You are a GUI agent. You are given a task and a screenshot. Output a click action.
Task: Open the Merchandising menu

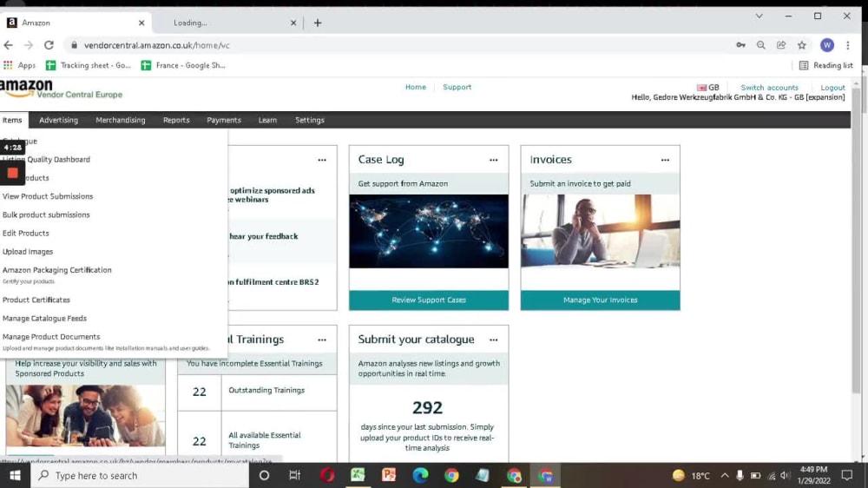point(120,120)
